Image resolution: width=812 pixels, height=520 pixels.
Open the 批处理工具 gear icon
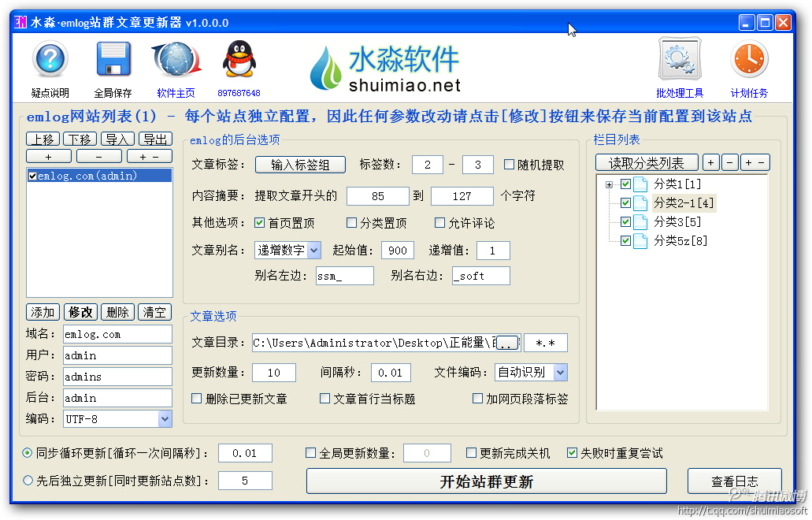[680, 58]
